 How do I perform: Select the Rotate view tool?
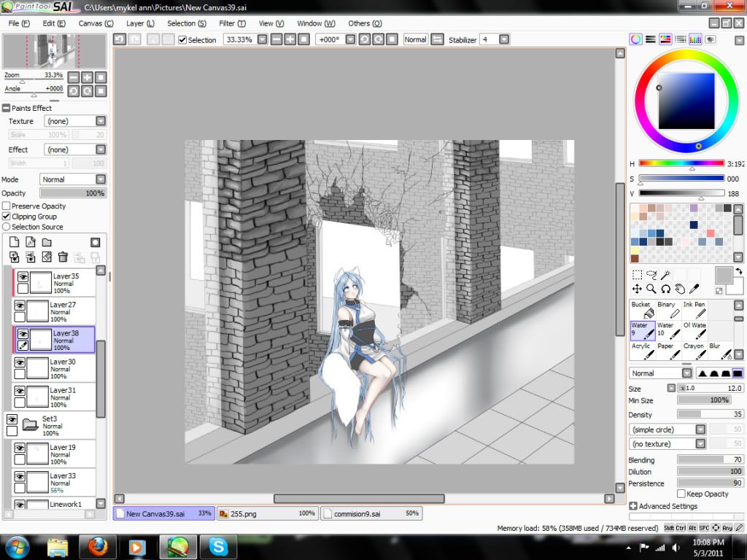point(665,289)
